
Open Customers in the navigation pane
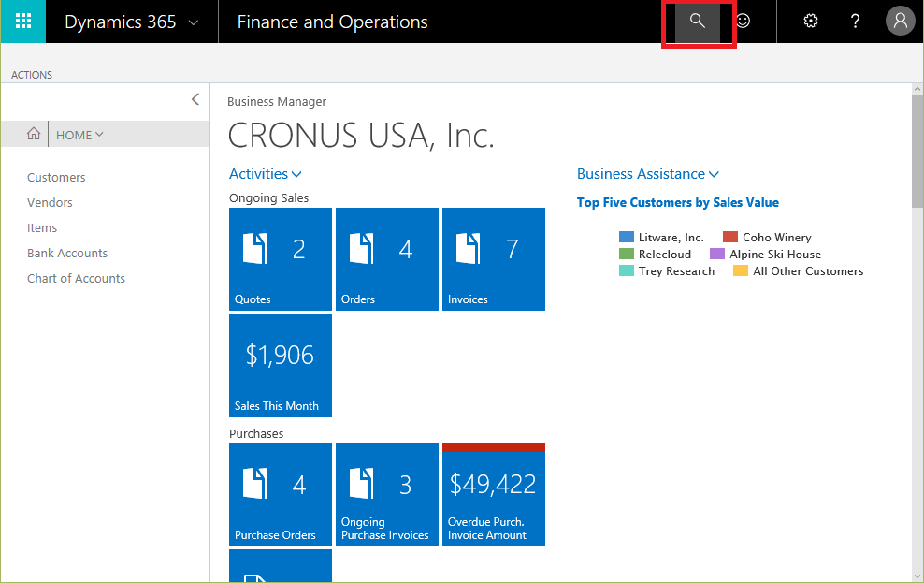pos(56,178)
